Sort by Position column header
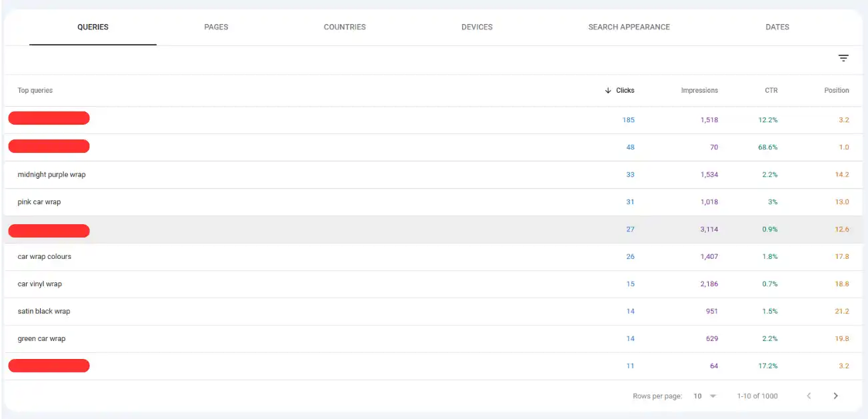Screen dimensions: 868x419 tap(837, 90)
